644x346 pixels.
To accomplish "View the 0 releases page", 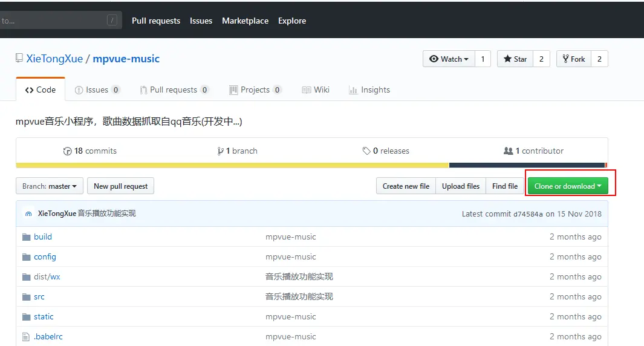I will pyautogui.click(x=386, y=151).
